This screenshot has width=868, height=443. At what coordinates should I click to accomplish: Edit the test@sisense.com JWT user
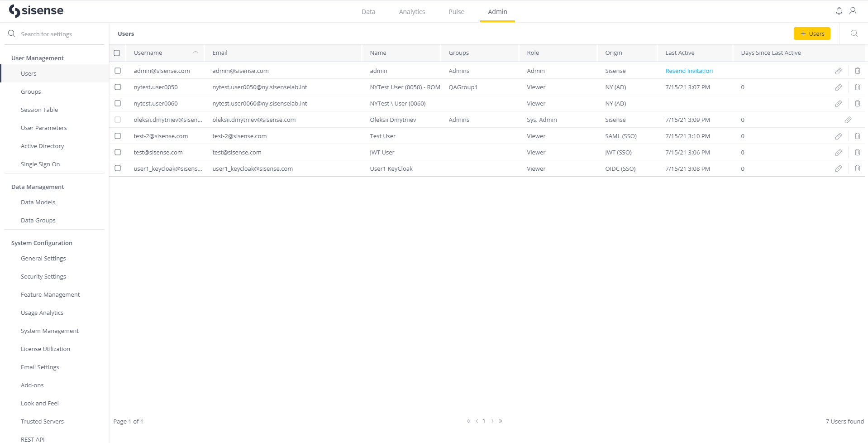(x=839, y=152)
